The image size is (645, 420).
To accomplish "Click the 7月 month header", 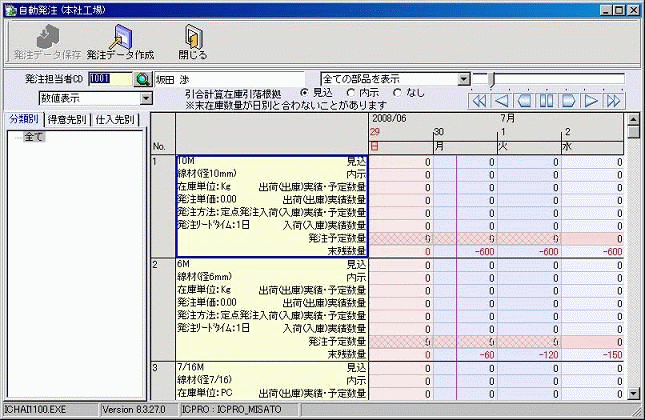I will tap(508, 118).
